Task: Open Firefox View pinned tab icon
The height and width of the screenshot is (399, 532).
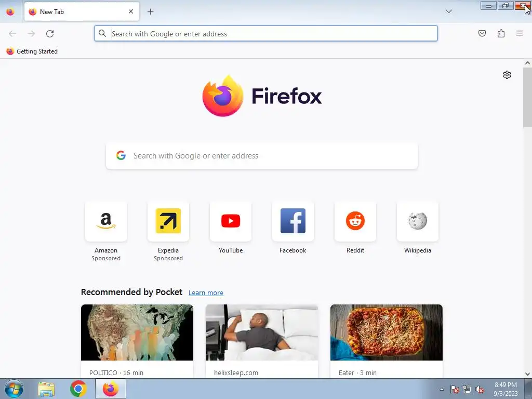Action: coord(10,11)
